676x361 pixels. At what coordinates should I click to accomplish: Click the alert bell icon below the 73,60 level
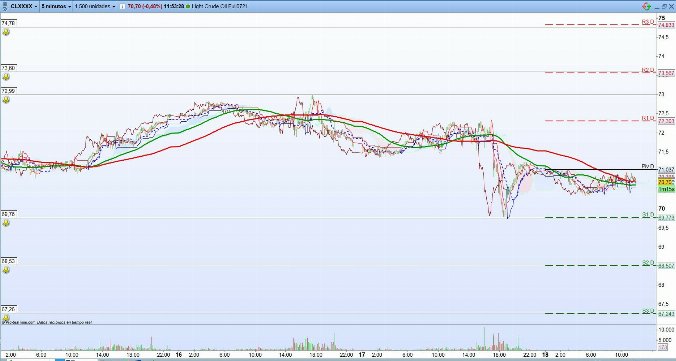click(x=6, y=77)
